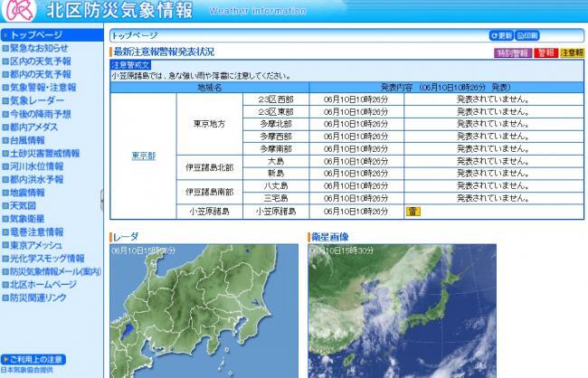
Task: Select the 大島 table cell
Action: click(x=276, y=161)
